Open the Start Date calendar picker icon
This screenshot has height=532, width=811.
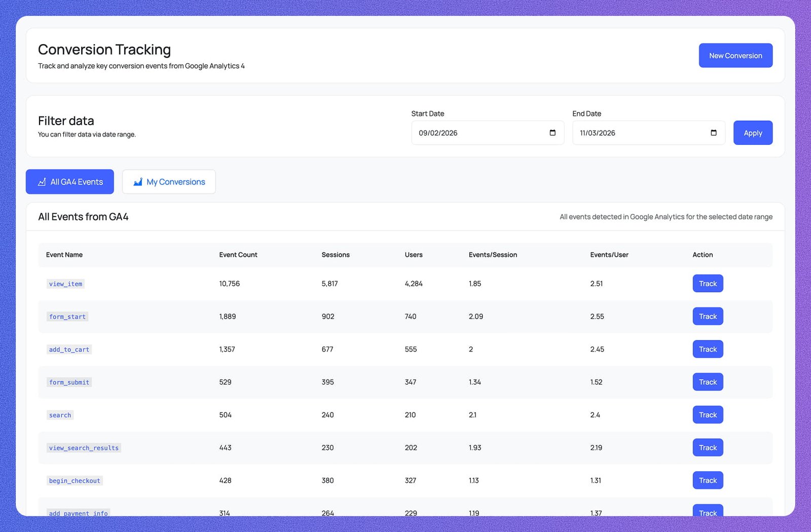tap(552, 133)
